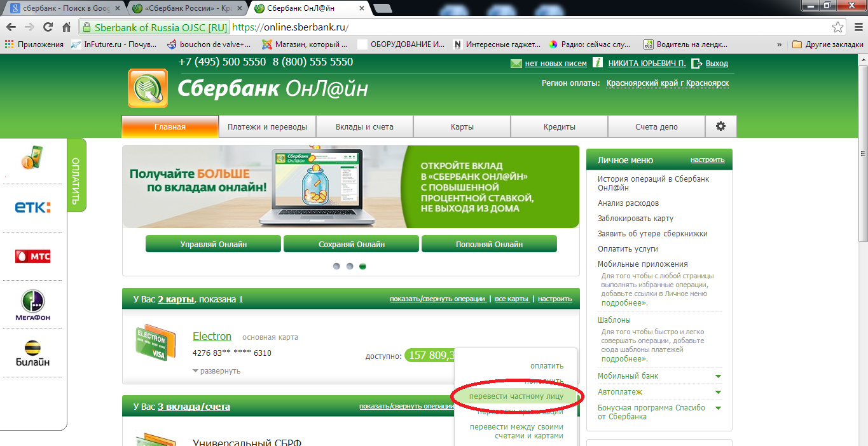Reload the page with the refresh icon

point(48,27)
